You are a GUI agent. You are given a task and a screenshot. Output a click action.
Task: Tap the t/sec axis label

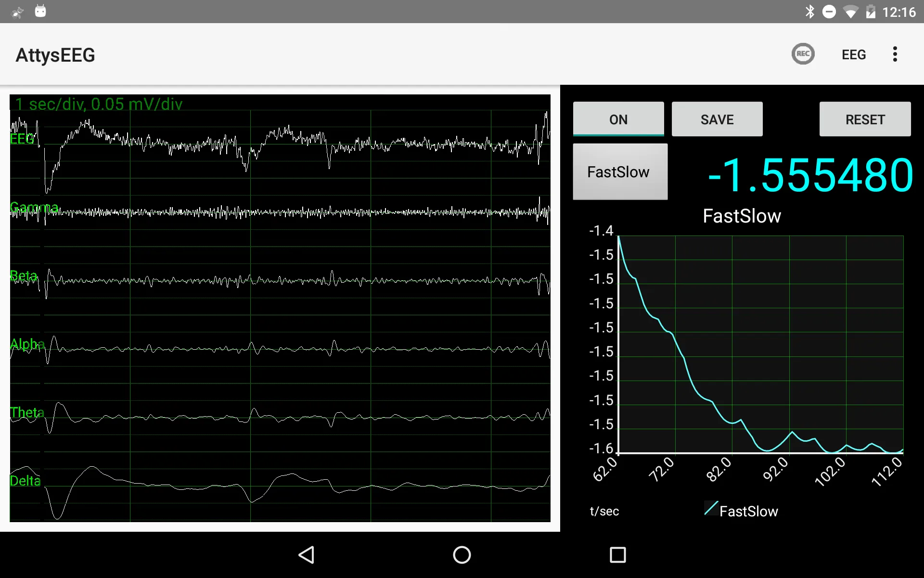click(604, 511)
